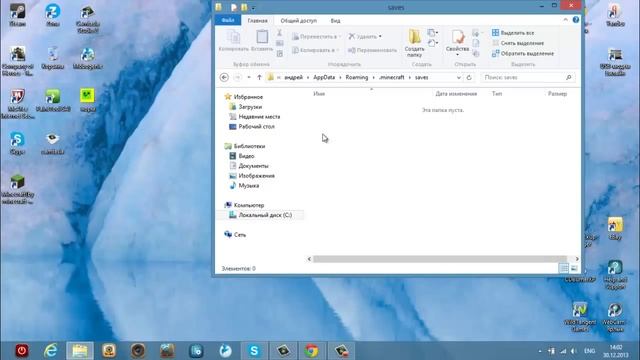
Task: Click Снять выделение (Select none)
Action: click(x=518, y=43)
